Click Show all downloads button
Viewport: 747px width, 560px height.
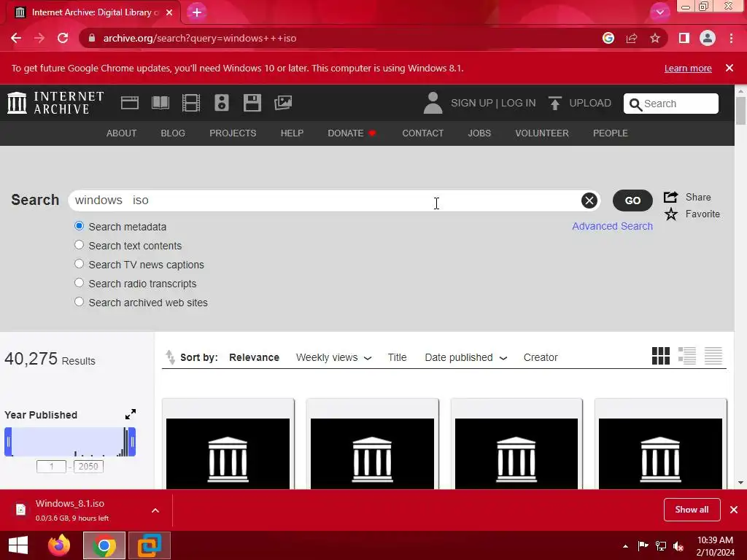click(x=692, y=510)
